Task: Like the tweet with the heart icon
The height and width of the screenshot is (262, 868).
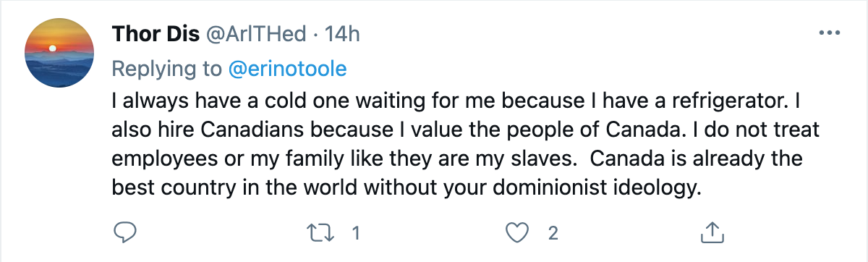Action: pyautogui.click(x=515, y=232)
